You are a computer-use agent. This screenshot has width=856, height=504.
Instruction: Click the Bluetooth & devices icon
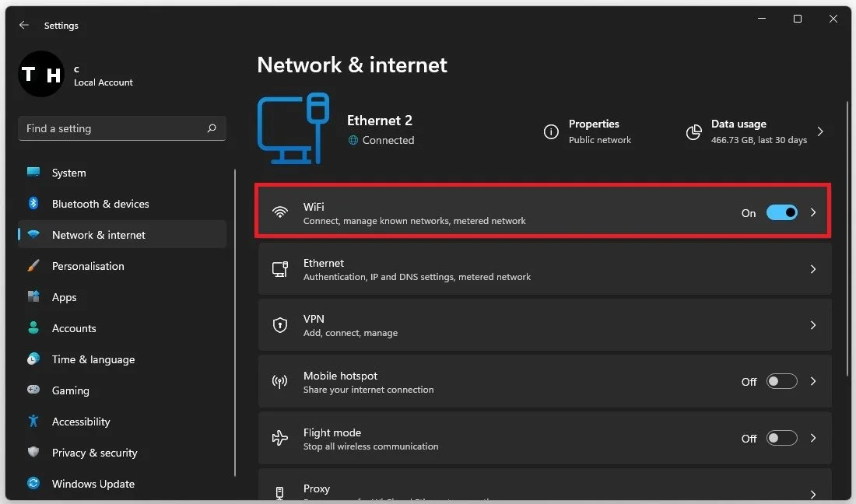(x=33, y=204)
